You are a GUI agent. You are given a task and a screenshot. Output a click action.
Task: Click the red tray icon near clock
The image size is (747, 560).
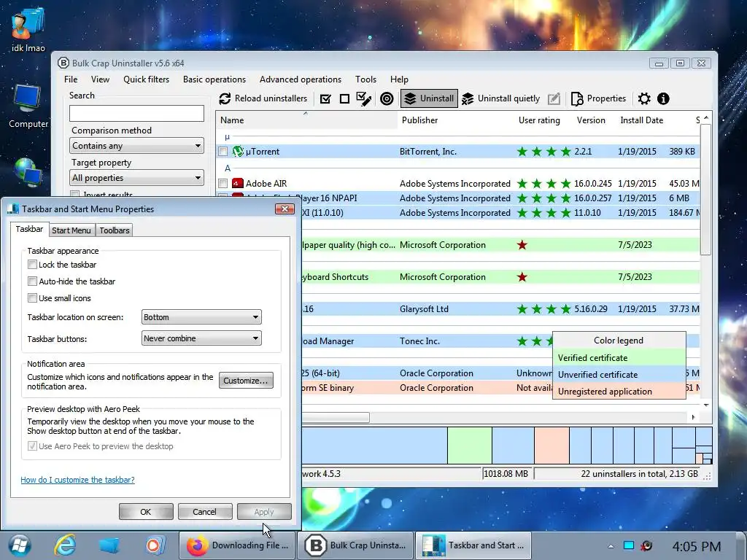647,545
